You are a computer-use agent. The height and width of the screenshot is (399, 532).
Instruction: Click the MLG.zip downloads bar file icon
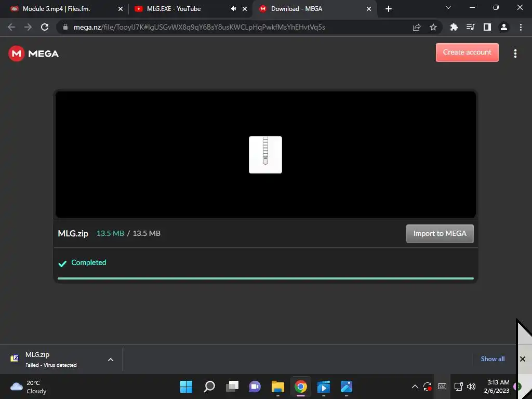[x=15, y=358]
